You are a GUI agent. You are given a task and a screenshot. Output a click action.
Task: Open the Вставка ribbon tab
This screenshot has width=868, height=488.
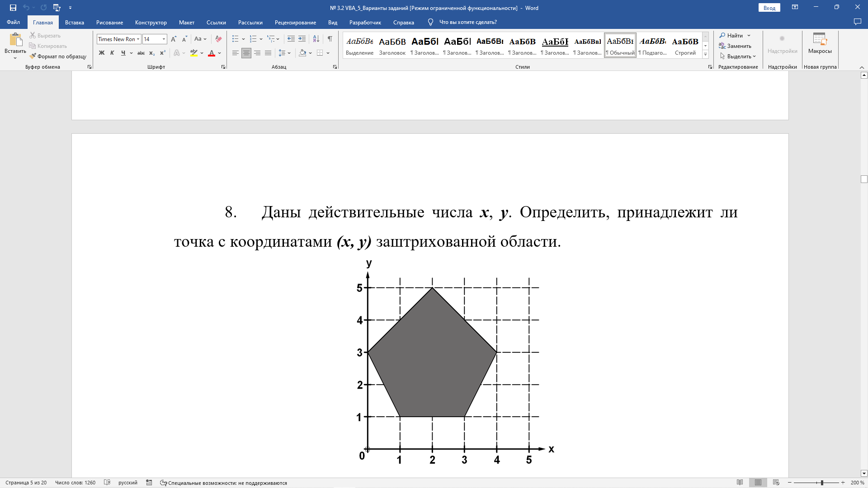click(74, 22)
